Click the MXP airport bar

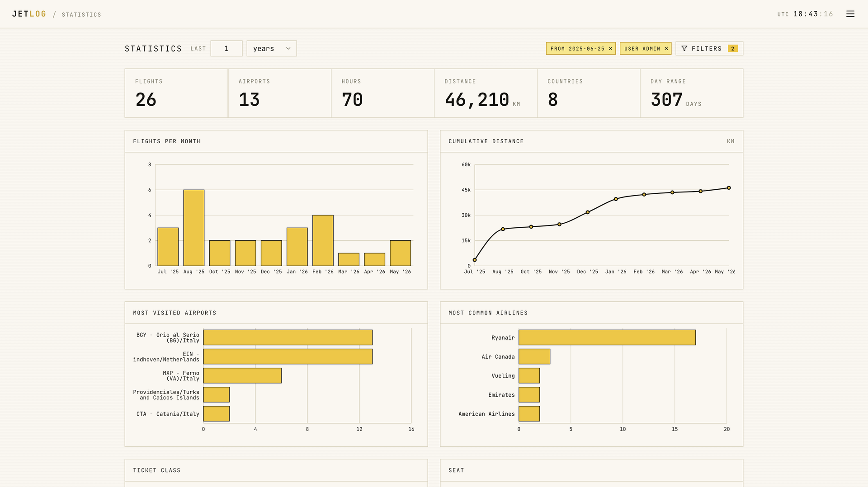tap(242, 375)
